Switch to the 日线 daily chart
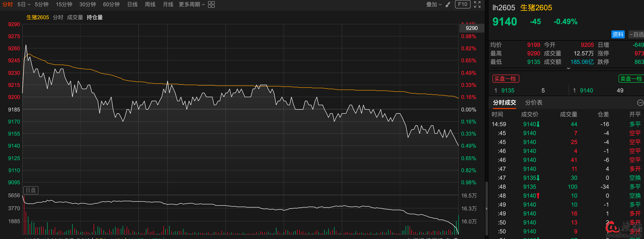 coord(132,4)
